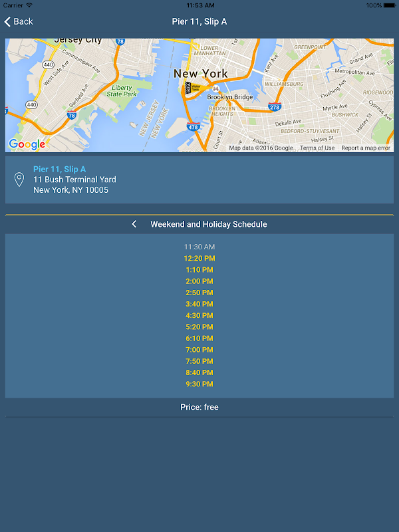Select the 7:50 PM departure time
This screenshot has width=399, height=532.
click(199, 361)
